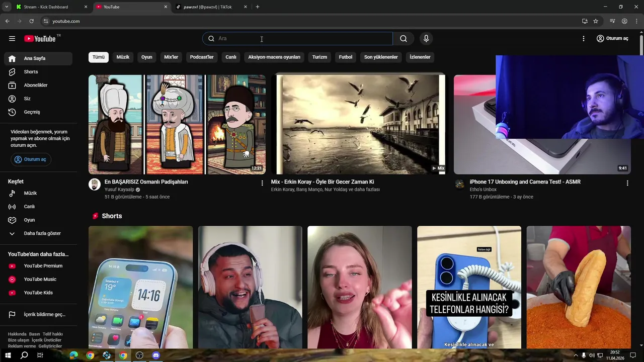Open Abonelikler in the sidebar
This screenshot has height=362, width=644.
click(38, 85)
